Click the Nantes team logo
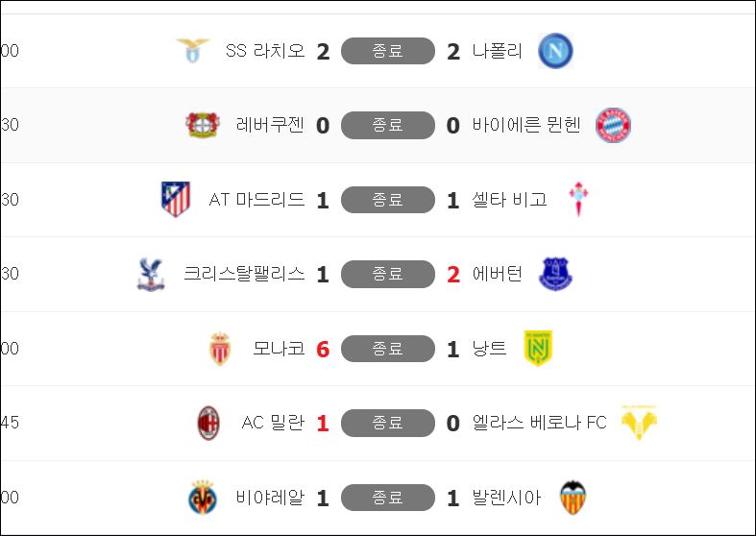The width and height of the screenshot is (756, 536). click(x=538, y=349)
